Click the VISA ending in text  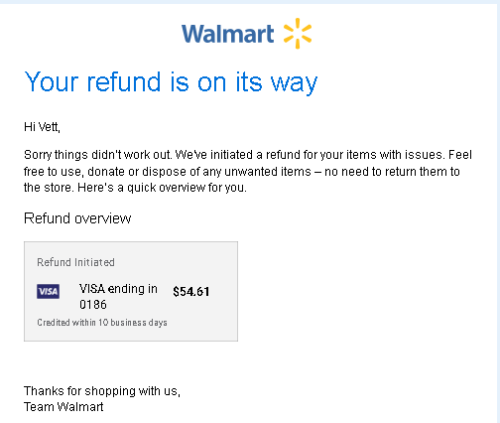coord(118,289)
